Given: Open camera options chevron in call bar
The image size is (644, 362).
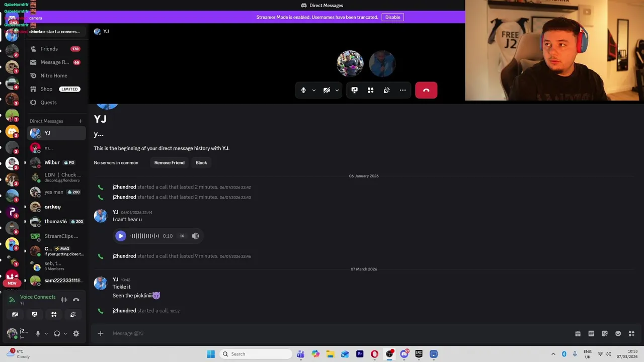Looking at the screenshot, I should [x=337, y=90].
